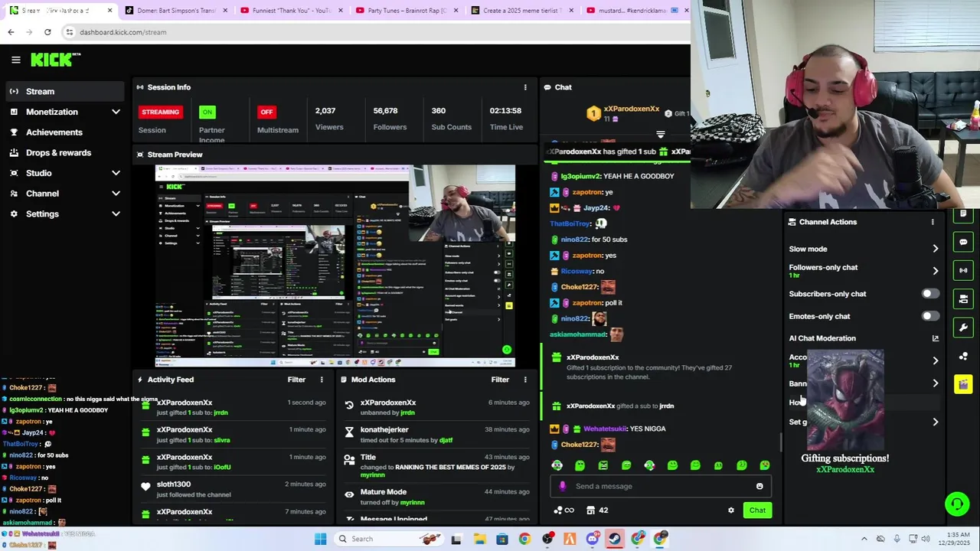
Task: Open the AI Chat Moderation row
Action: (x=864, y=338)
